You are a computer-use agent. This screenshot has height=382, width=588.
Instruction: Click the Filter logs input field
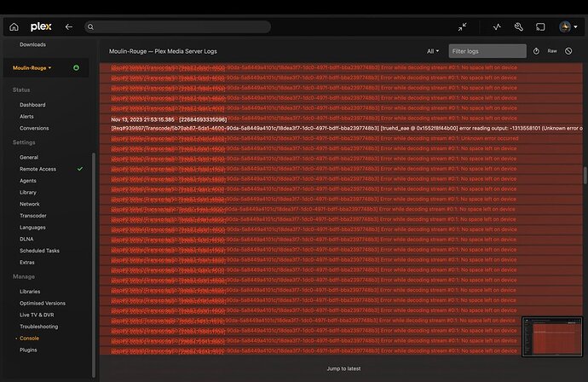487,51
